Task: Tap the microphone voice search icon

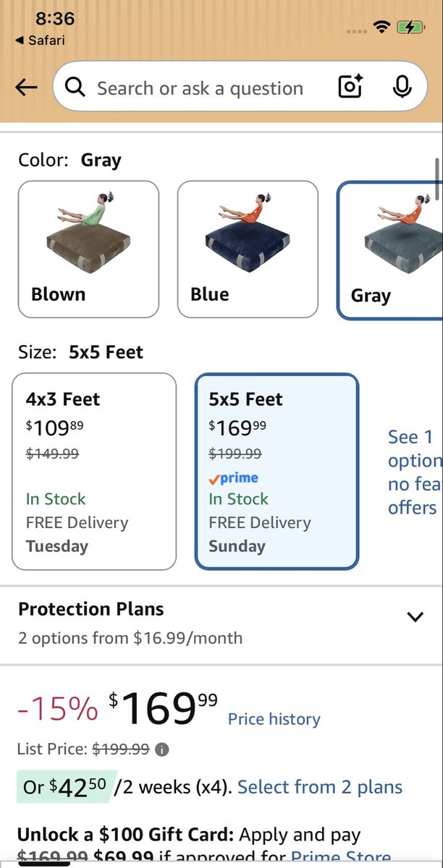Action: 402,87
